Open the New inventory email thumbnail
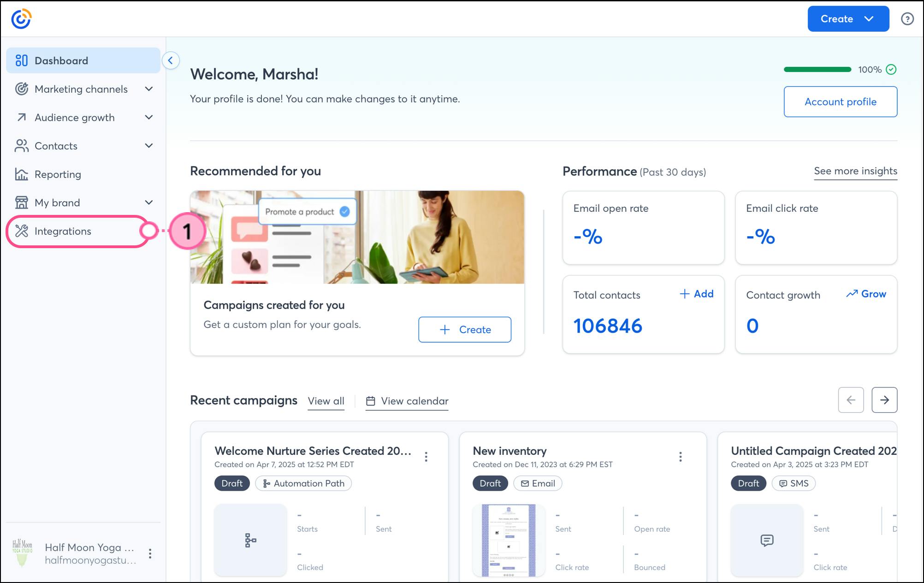Screen dimensions: 924x583 (509, 540)
